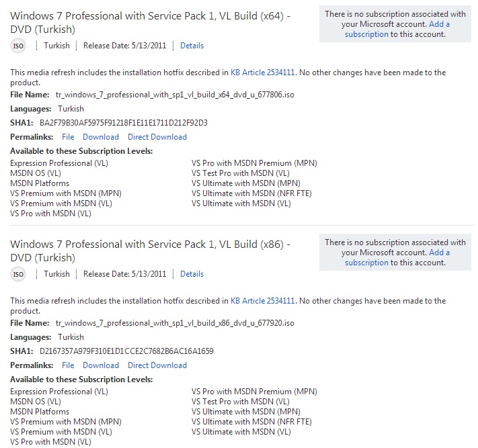Image resolution: width=478 pixels, height=448 pixels.
Task: Click the ISO icon for x86 download
Action: point(19,274)
